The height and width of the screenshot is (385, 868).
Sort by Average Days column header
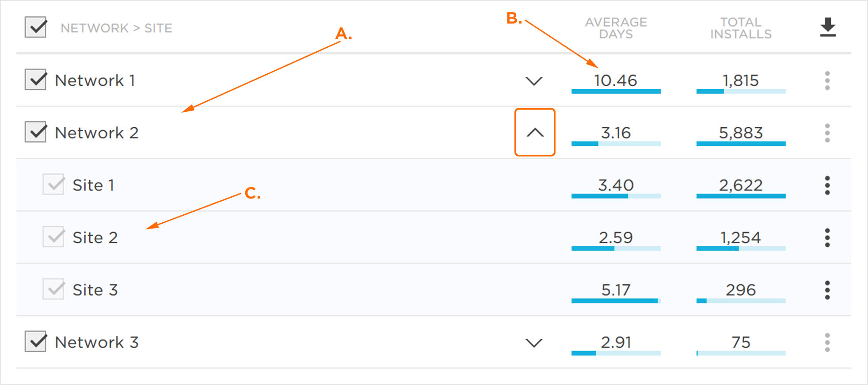pyautogui.click(x=616, y=28)
